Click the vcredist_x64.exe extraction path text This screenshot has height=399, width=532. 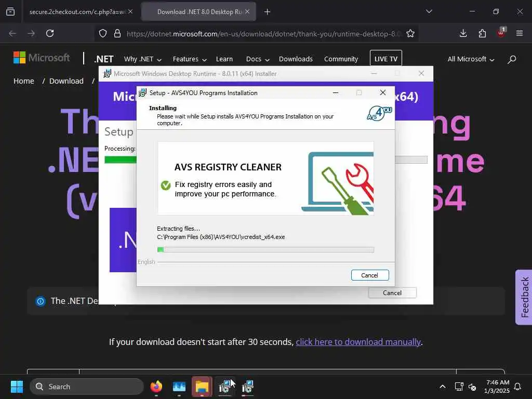221,237
